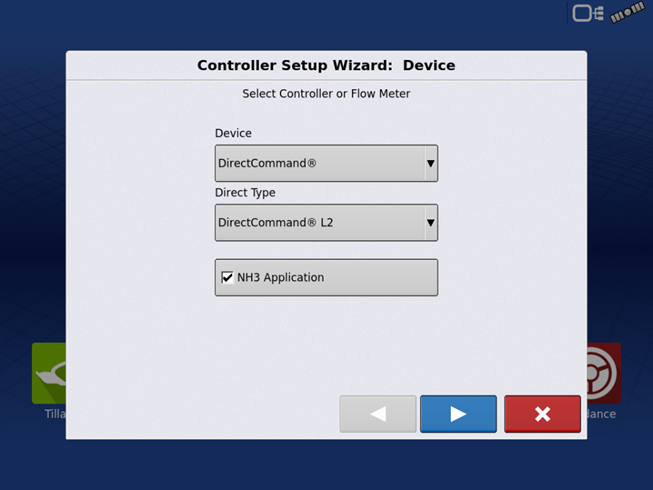
Task: Click the Device field label
Action: coord(233,133)
